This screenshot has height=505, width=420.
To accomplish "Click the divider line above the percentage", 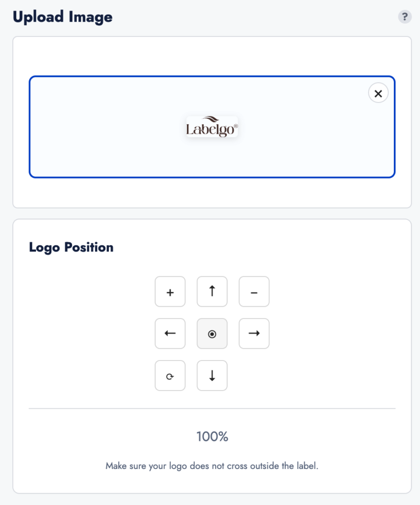I will (212, 408).
